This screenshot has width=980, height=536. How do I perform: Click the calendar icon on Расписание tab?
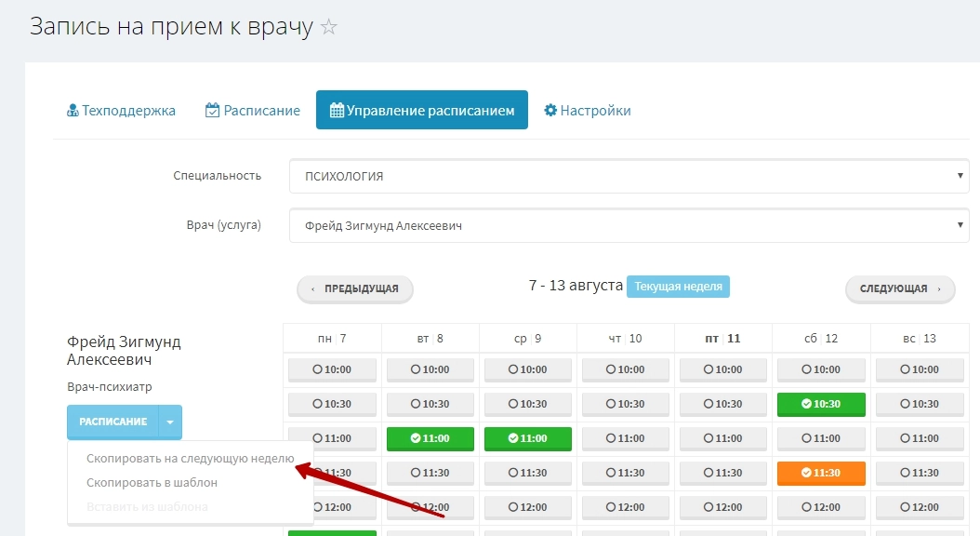click(211, 109)
